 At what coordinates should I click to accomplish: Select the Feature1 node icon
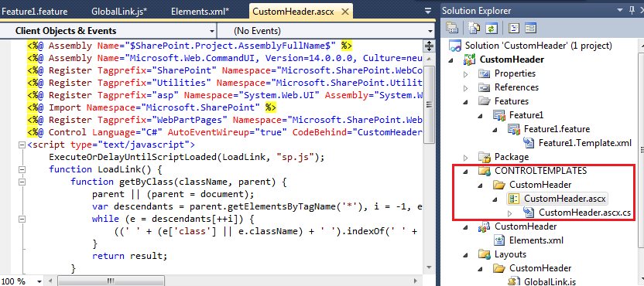499,115
